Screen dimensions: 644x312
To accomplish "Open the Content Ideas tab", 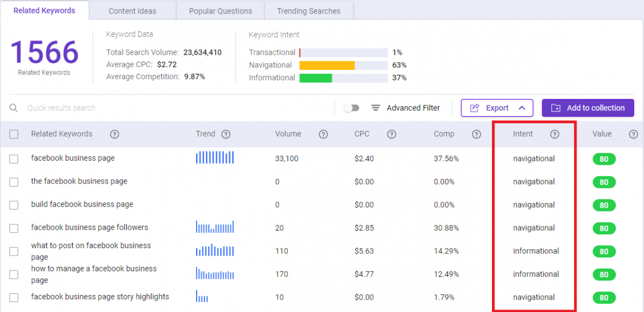I will pyautogui.click(x=132, y=11).
